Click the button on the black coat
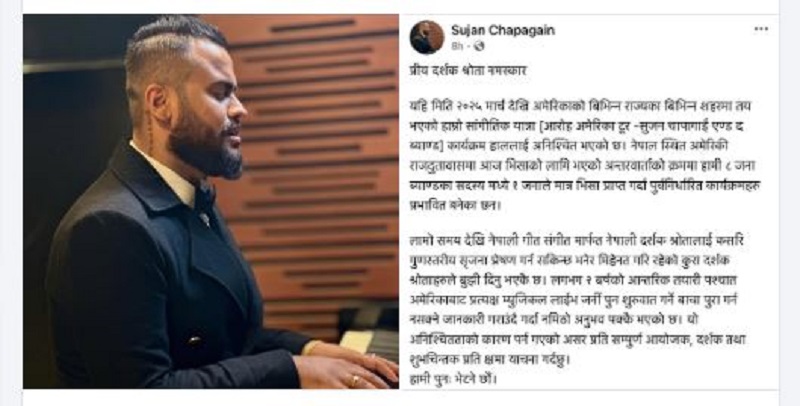 pos(195,340)
